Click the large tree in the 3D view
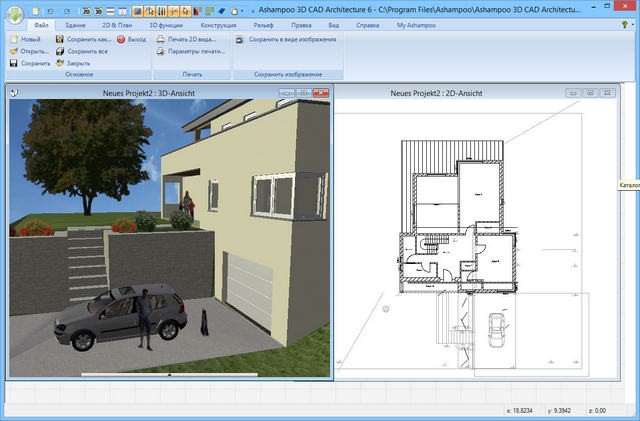The image size is (640, 421). 87,154
